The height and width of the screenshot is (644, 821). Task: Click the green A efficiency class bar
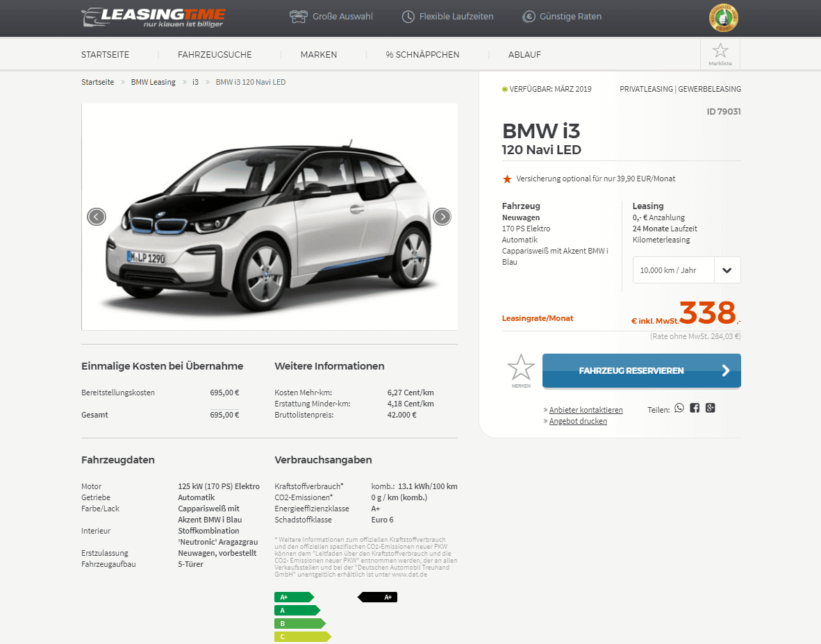pyautogui.click(x=297, y=610)
